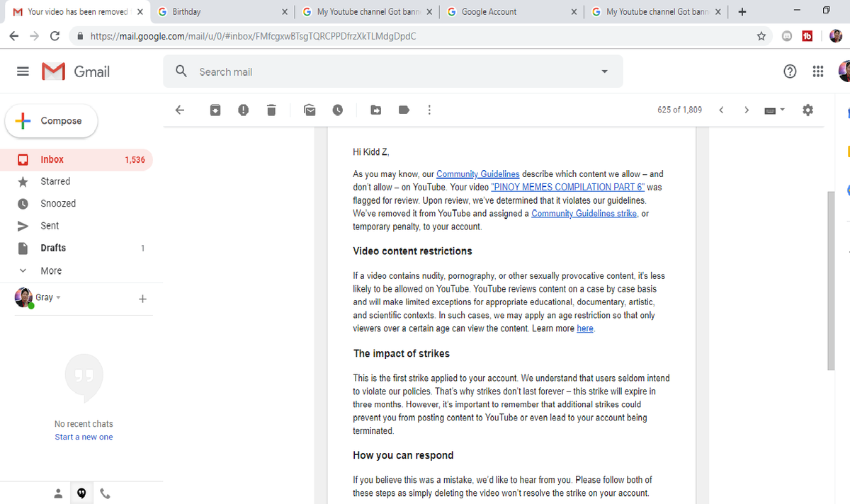
Task: Click the Compose button
Action: pos(51,121)
